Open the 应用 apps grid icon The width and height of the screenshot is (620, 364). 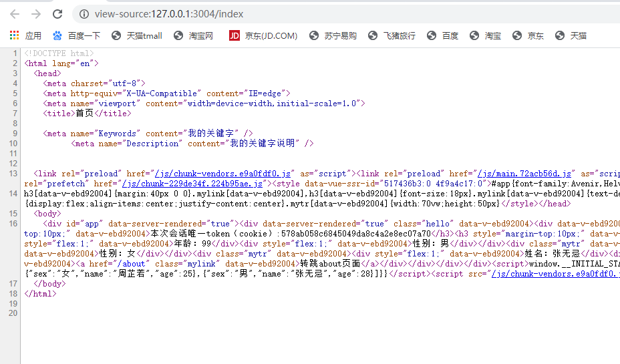click(x=14, y=35)
